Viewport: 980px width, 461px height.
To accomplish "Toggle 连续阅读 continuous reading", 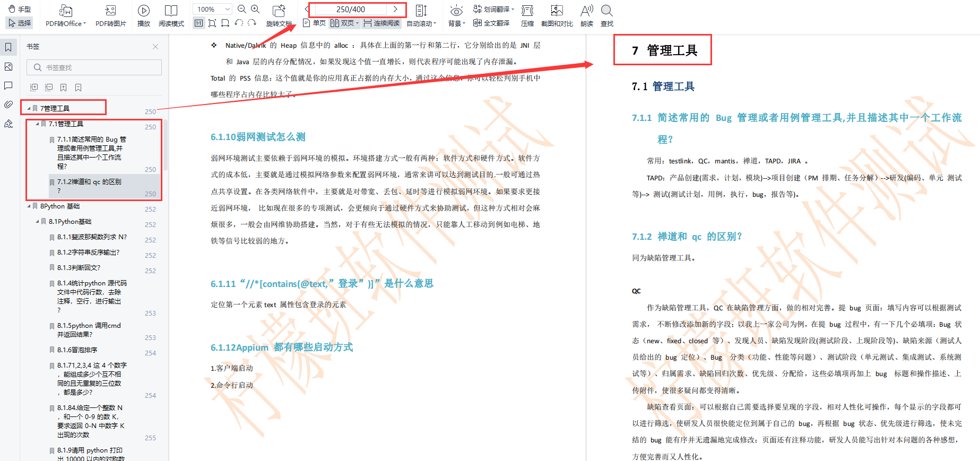I will tap(381, 23).
